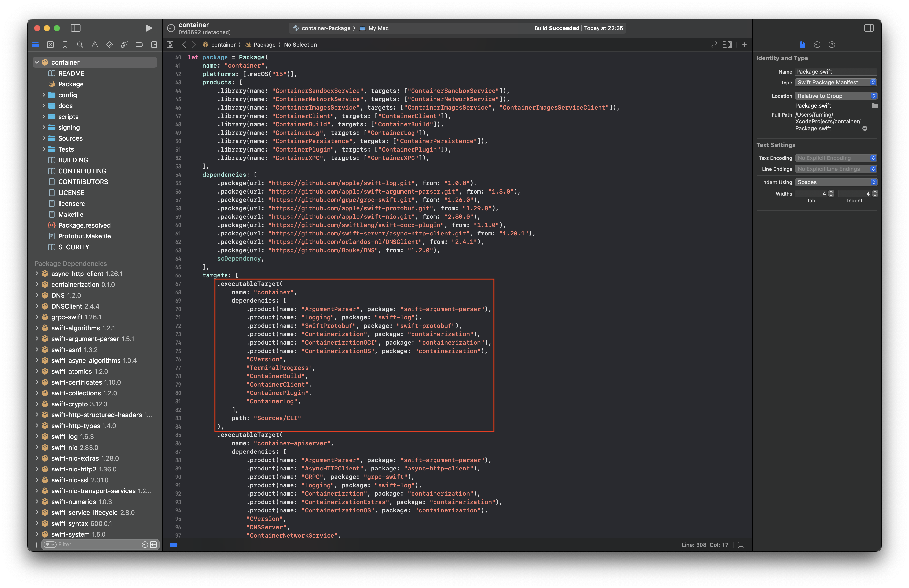Toggle the debug area at bottom

(741, 545)
